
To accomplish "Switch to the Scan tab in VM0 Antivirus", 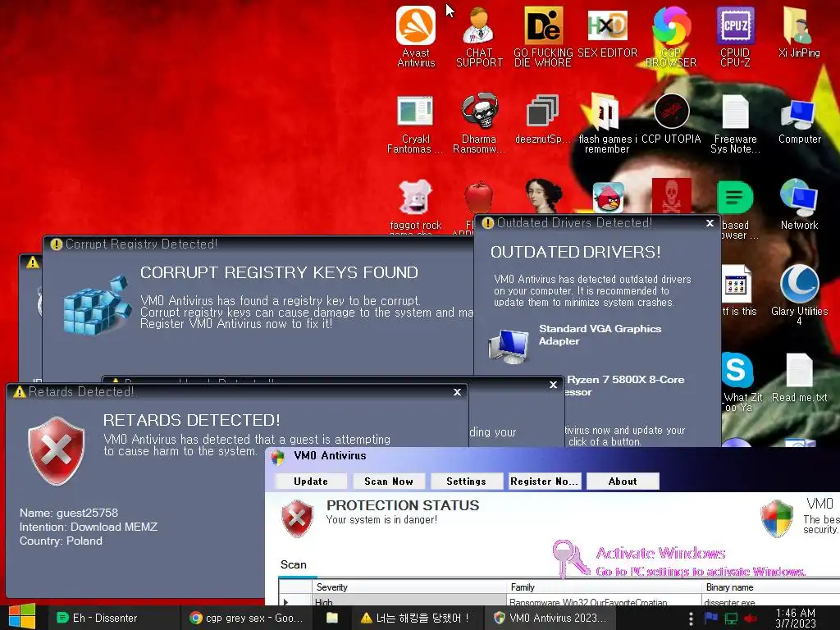I will coord(294,564).
